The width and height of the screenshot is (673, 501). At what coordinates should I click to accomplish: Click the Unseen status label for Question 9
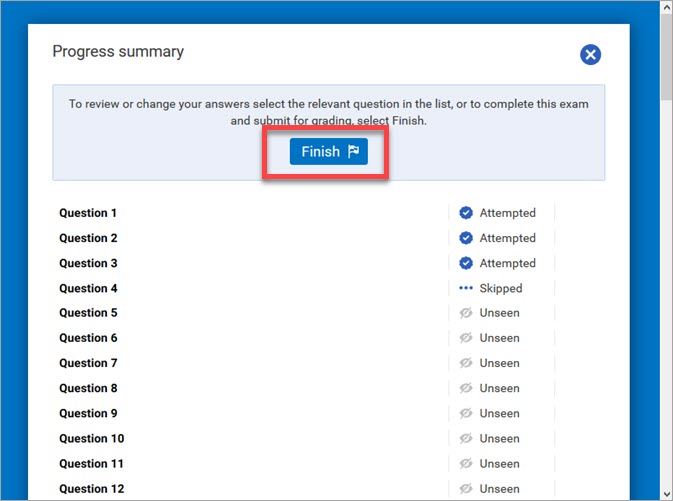click(x=499, y=413)
